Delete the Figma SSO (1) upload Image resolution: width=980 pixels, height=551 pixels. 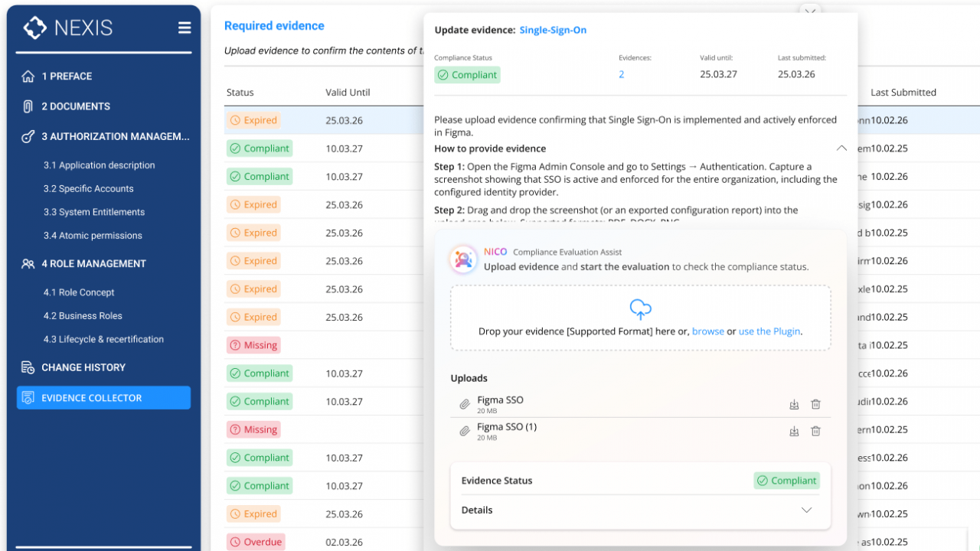click(815, 431)
